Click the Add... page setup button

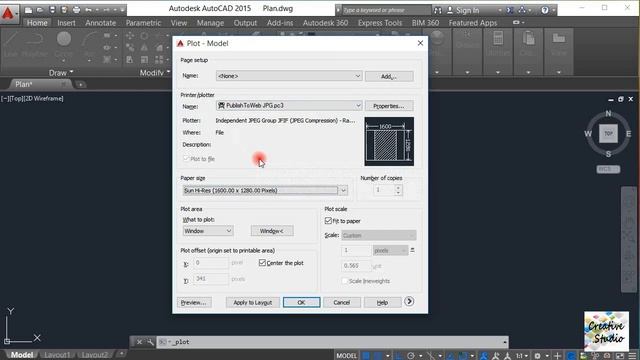point(389,76)
